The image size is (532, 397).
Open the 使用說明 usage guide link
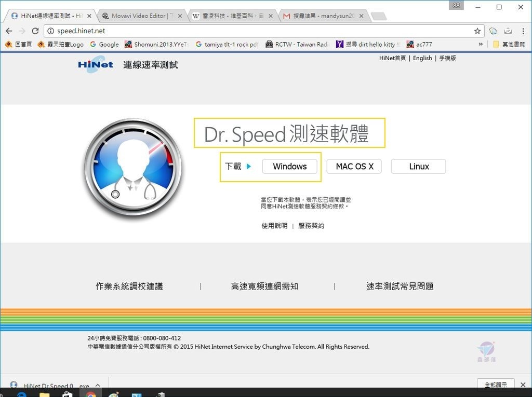coord(274,226)
